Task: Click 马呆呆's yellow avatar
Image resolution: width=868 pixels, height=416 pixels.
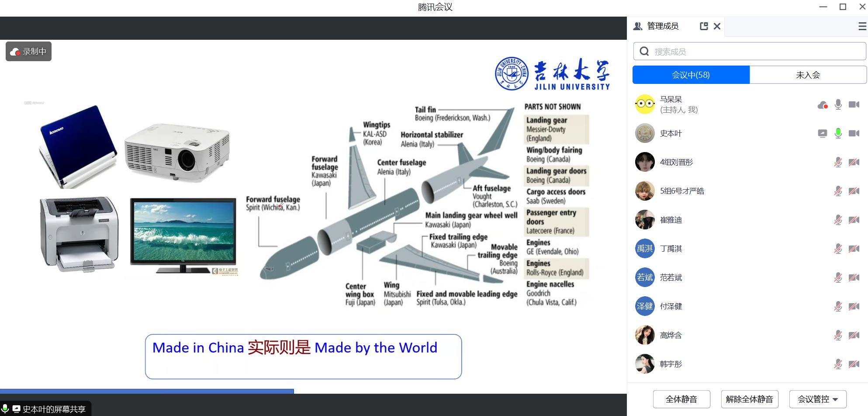Action: 645,104
